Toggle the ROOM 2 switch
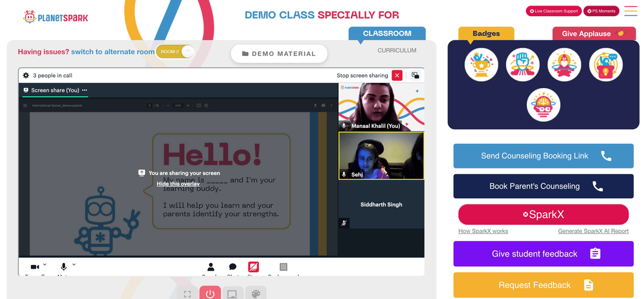The image size is (644, 299). coord(175,51)
